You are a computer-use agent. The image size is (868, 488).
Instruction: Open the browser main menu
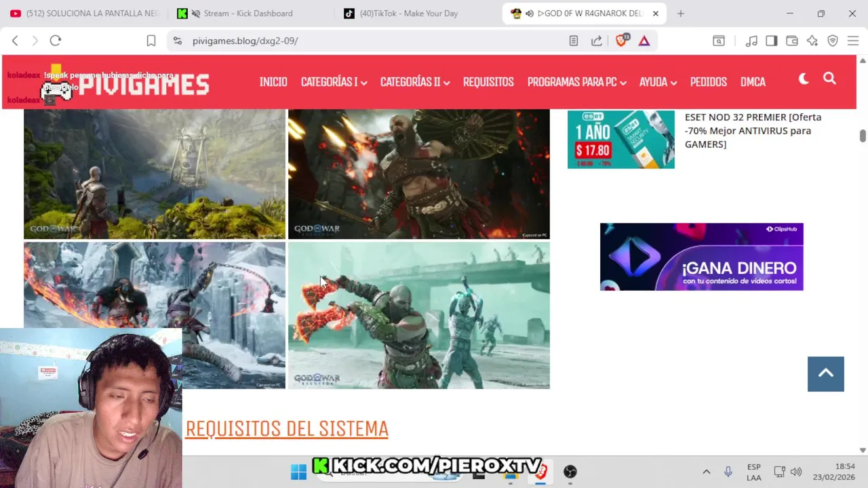(853, 41)
